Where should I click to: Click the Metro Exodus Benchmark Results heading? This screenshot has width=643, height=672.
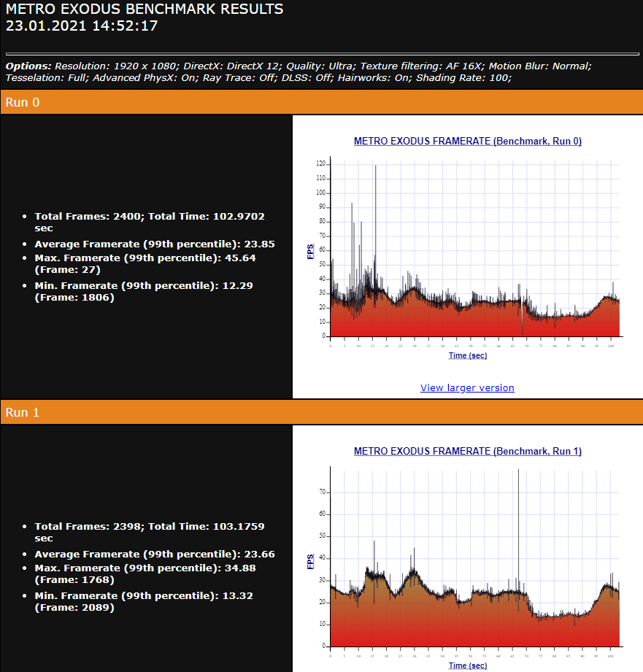145,9
